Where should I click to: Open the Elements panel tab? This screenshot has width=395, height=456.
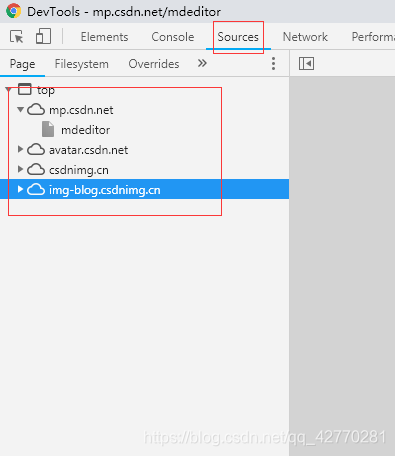tap(104, 37)
